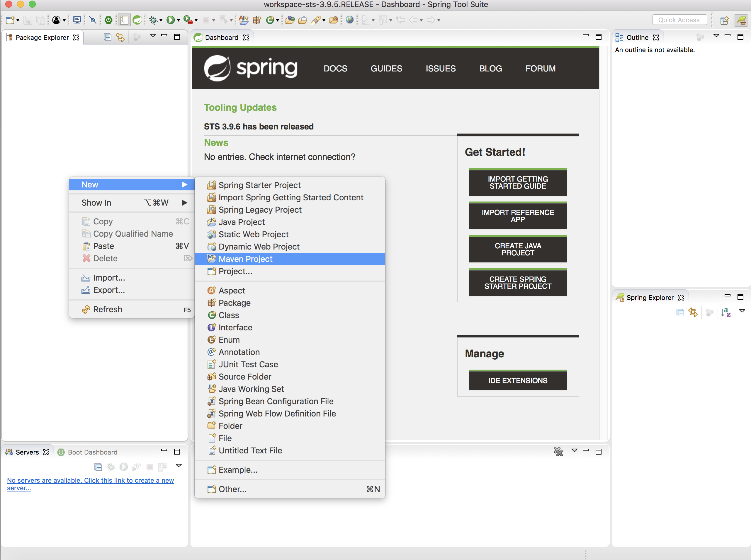Viewport: 751px width, 560px height.
Task: Choose Maven Project from New submenu
Action: (290, 259)
